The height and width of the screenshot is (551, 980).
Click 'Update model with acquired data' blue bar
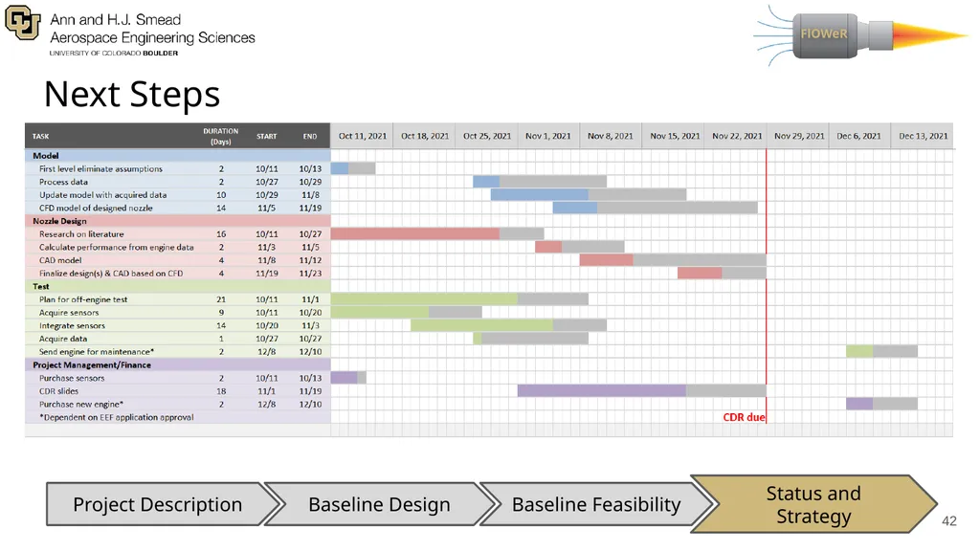540,195
